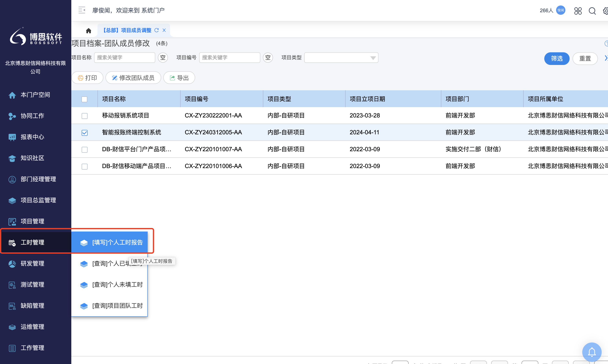The image size is (608, 364).
Task: Select [查询]个人未填工时 submenu entry
Action: [x=109, y=284]
